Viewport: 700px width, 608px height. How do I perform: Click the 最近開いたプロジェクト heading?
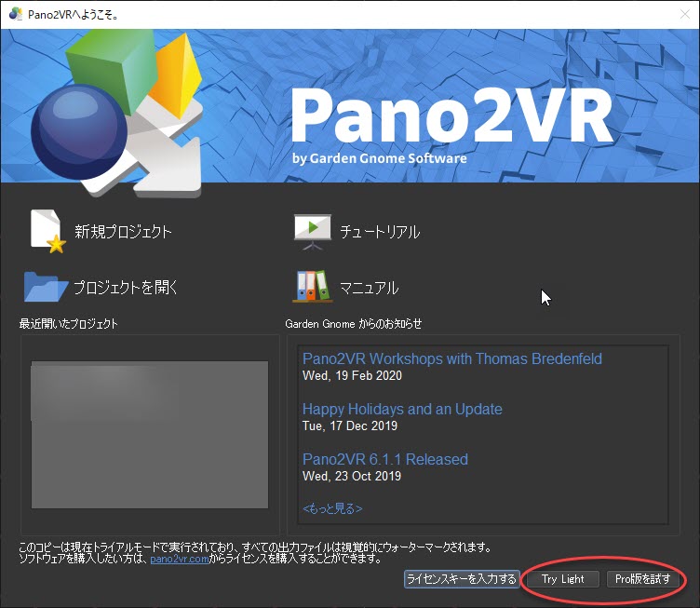(68, 324)
